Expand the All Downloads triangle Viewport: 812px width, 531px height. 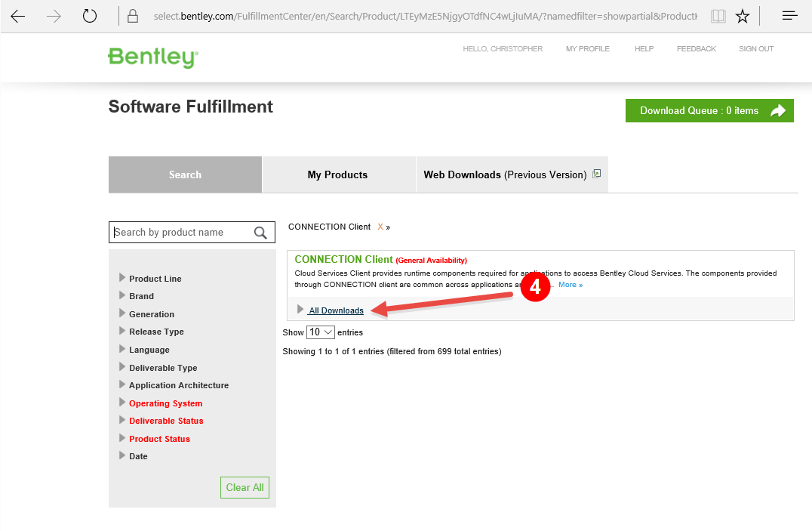[300, 310]
